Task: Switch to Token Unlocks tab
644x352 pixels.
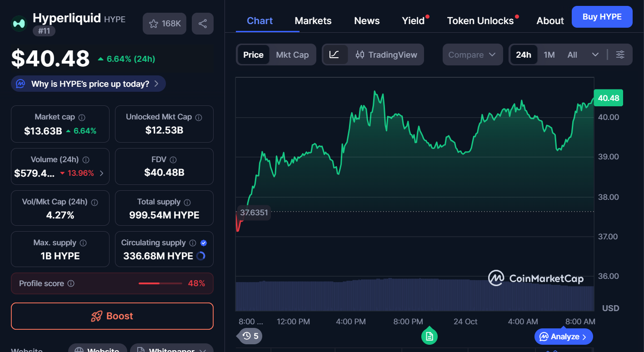Action: click(480, 21)
